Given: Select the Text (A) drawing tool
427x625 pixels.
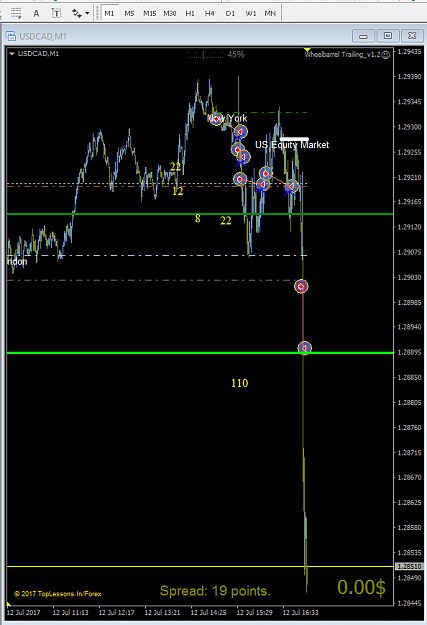Looking at the screenshot, I should click(36, 13).
